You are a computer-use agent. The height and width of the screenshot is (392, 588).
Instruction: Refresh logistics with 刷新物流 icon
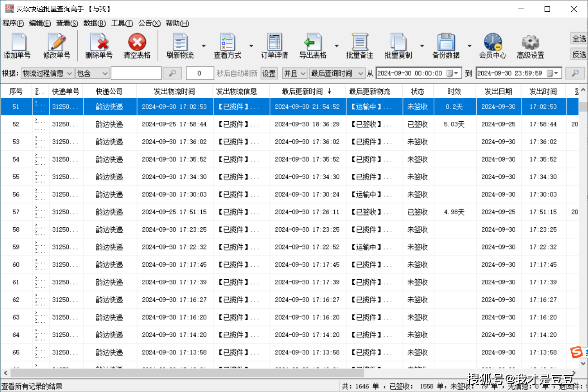[x=180, y=46]
